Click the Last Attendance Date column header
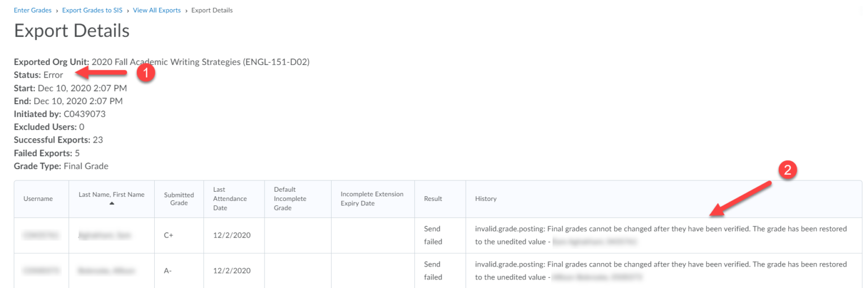The width and height of the screenshot is (868, 288). pos(230,199)
